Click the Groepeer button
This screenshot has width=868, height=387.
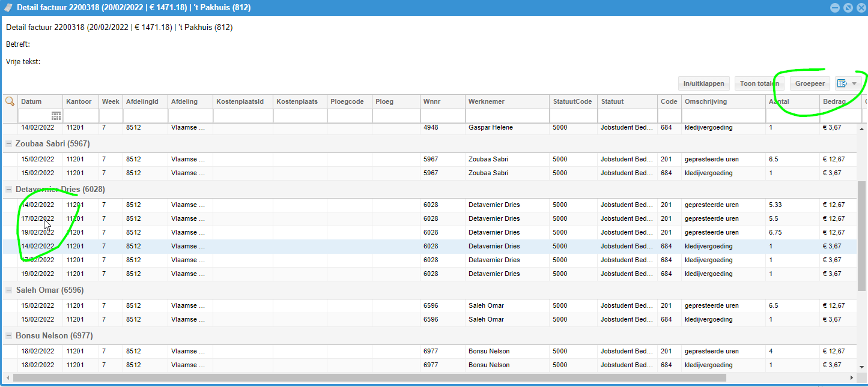810,83
